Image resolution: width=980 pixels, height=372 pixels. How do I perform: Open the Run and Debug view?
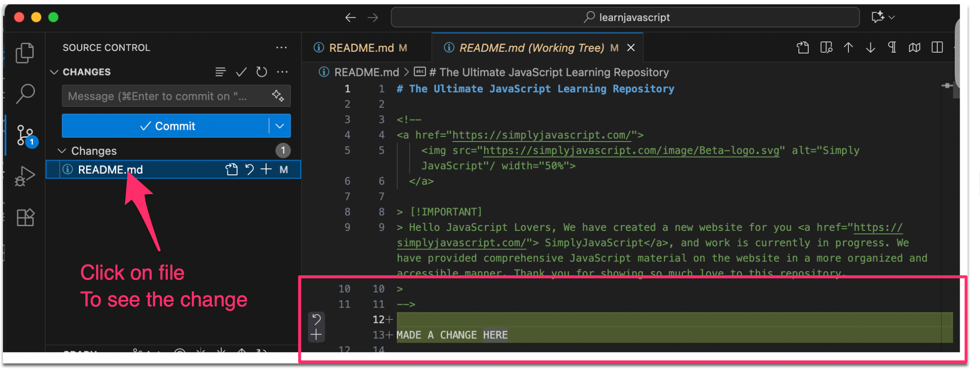pyautogui.click(x=25, y=176)
